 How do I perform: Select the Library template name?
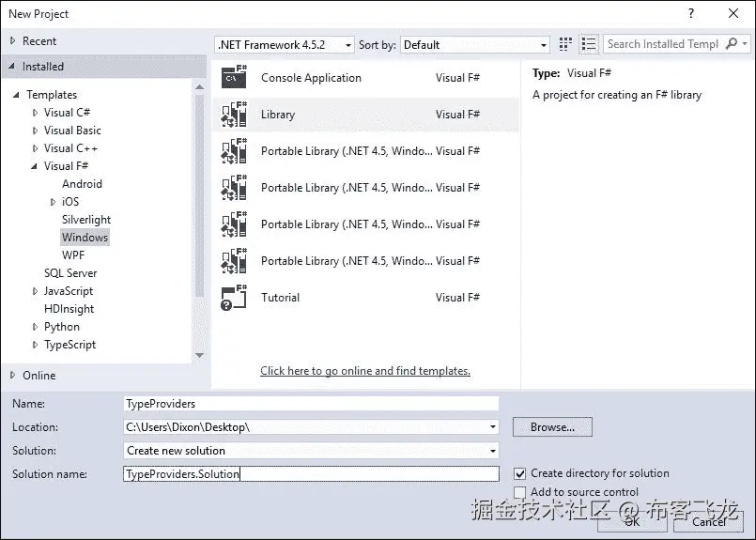(278, 115)
